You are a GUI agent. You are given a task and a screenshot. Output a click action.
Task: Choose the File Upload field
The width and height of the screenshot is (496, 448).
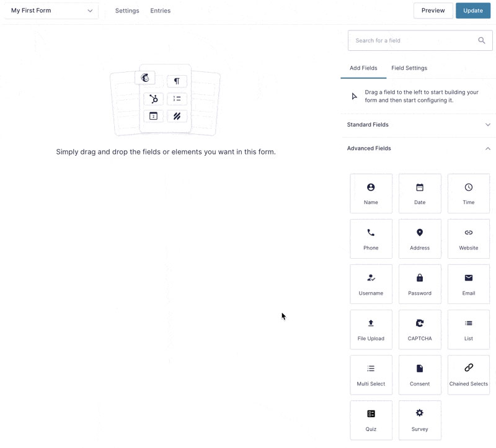pos(371,329)
